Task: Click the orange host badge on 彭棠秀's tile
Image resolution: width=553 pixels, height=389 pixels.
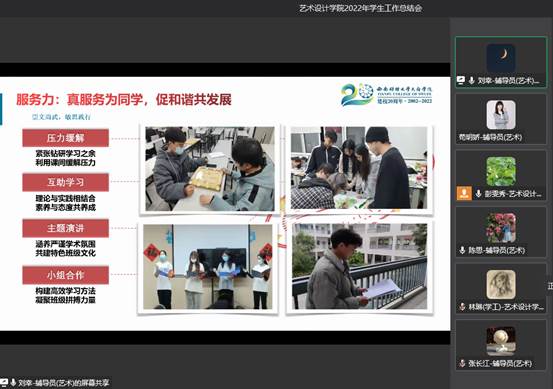Action: pyautogui.click(x=464, y=193)
